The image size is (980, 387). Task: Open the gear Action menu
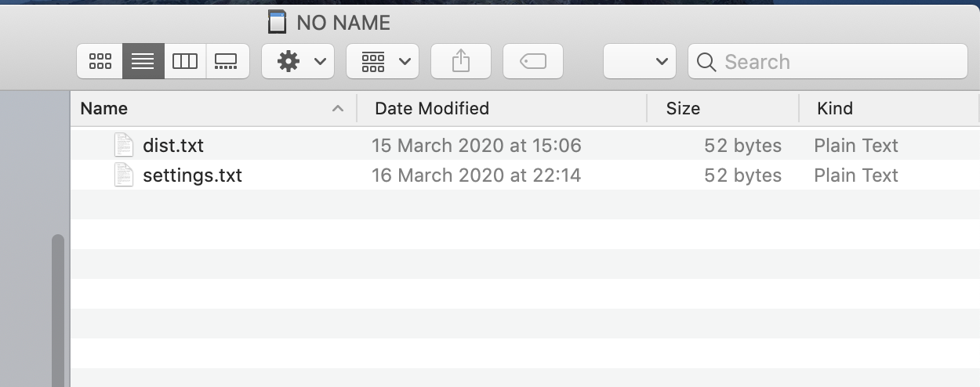pos(298,62)
